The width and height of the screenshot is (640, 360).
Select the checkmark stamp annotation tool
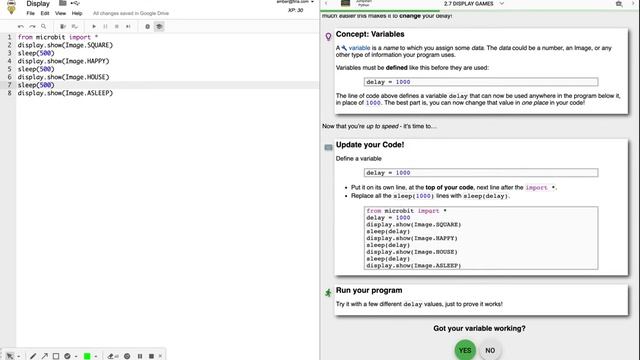[x=67, y=356]
